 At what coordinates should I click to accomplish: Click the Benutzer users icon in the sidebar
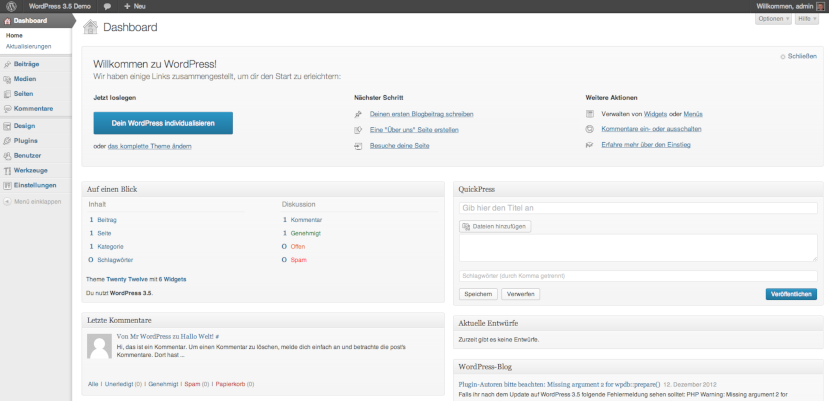click(x=7, y=156)
